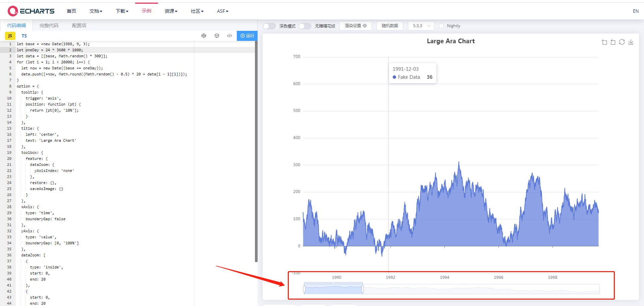Expand the 下载 navigation dropdown
Image resolution: width=644 pixels, height=306 pixels.
click(x=122, y=11)
